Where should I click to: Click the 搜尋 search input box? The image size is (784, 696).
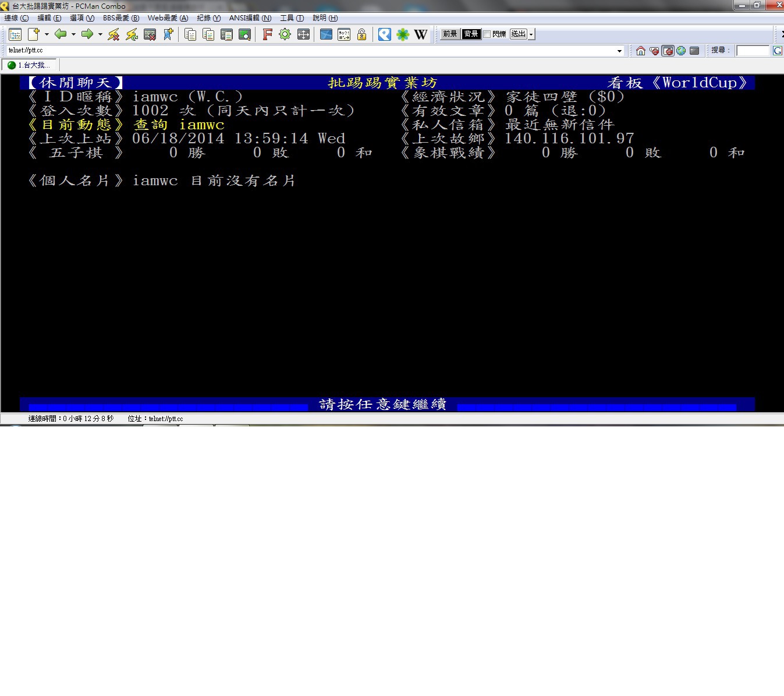click(753, 51)
